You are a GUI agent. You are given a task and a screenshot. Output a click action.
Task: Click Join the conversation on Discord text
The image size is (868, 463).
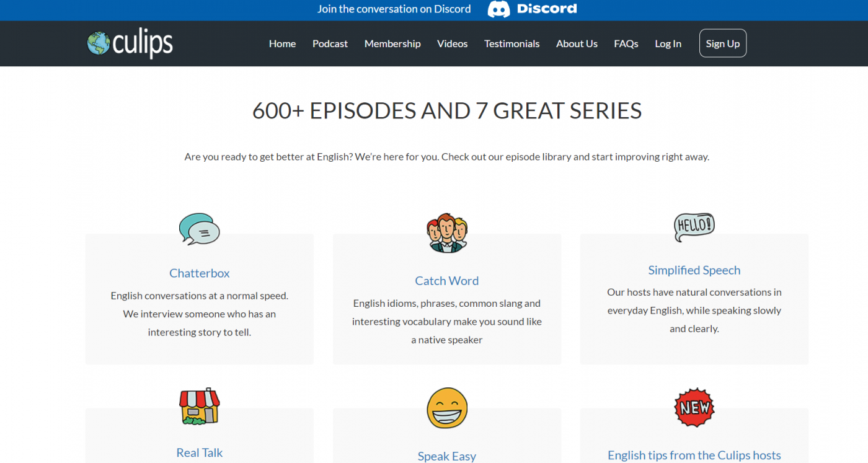coord(394,9)
